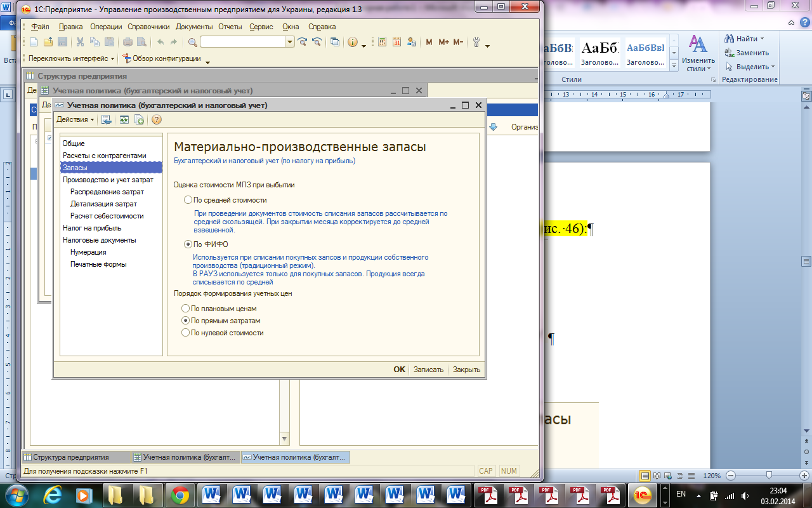Open the Операции menu
The height and width of the screenshot is (508, 812).
click(x=106, y=27)
